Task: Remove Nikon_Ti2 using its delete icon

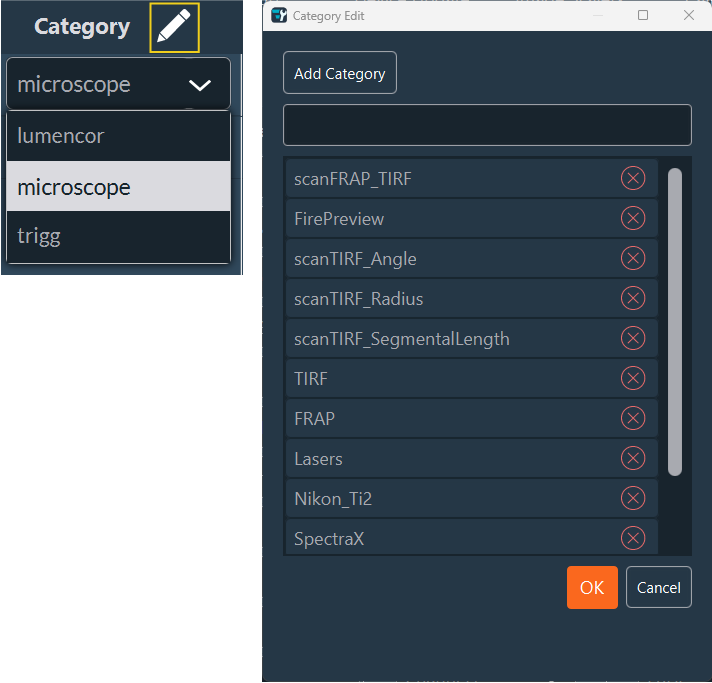Action: point(633,498)
